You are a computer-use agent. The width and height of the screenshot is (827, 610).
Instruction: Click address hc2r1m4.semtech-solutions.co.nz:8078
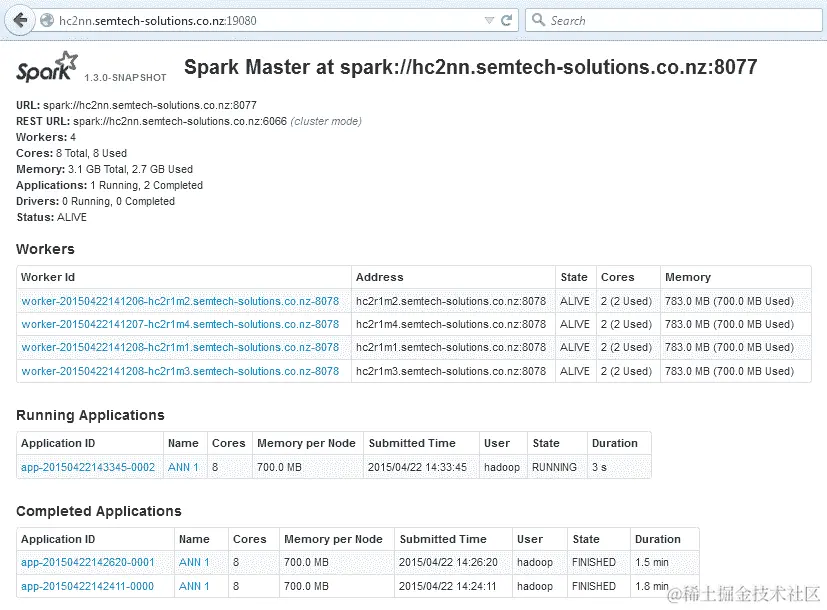tap(451, 324)
